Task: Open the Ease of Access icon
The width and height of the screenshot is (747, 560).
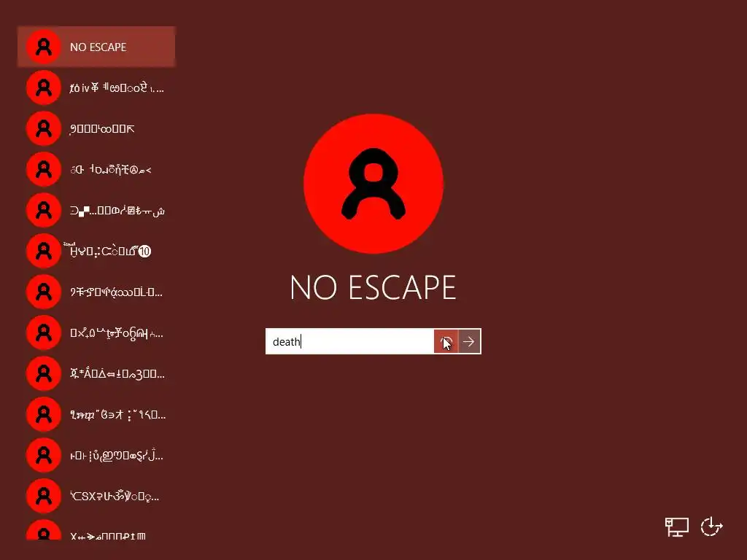Action: [x=712, y=526]
